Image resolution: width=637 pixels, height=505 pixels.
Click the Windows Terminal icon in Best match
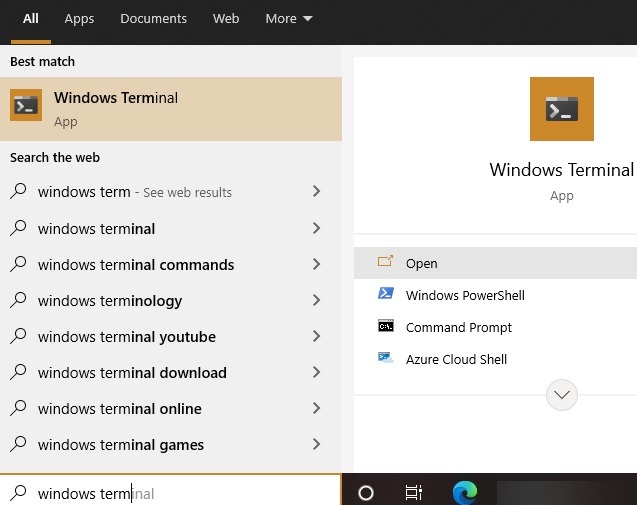point(26,105)
